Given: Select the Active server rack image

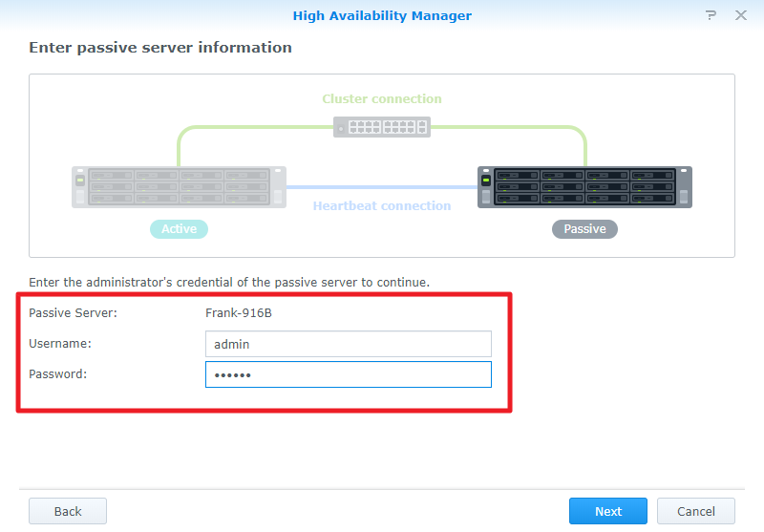Looking at the screenshot, I should (179, 187).
